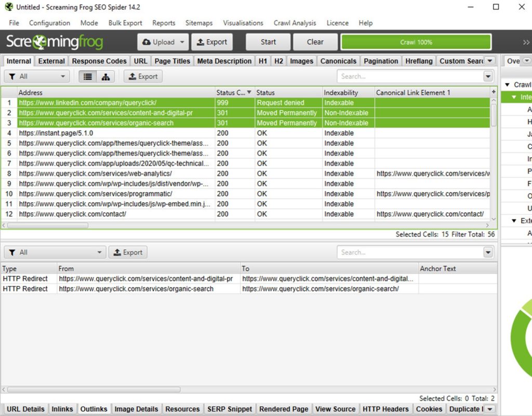The width and height of the screenshot is (532, 416).
Task: Switch to the Response Codes tab
Action: tap(99, 61)
